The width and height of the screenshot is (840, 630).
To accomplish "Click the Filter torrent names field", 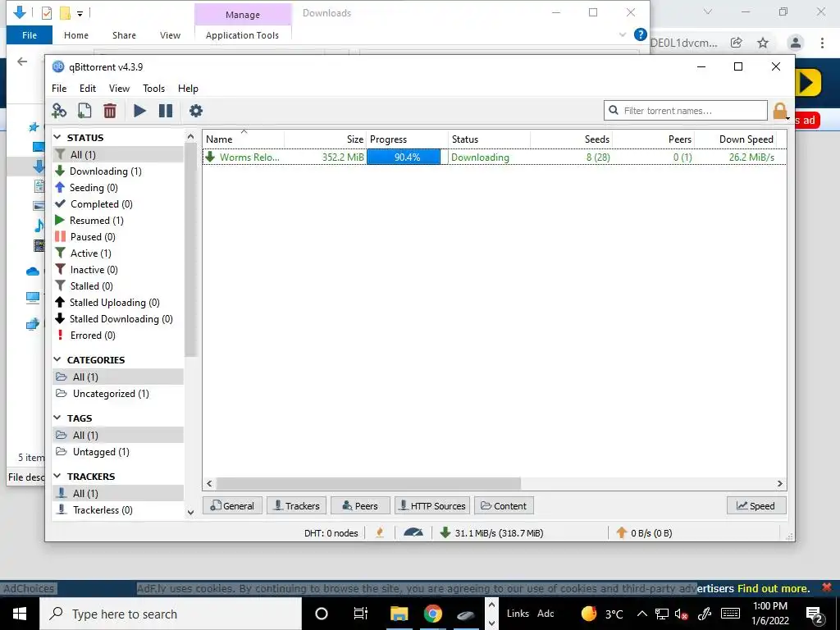I will [x=686, y=111].
